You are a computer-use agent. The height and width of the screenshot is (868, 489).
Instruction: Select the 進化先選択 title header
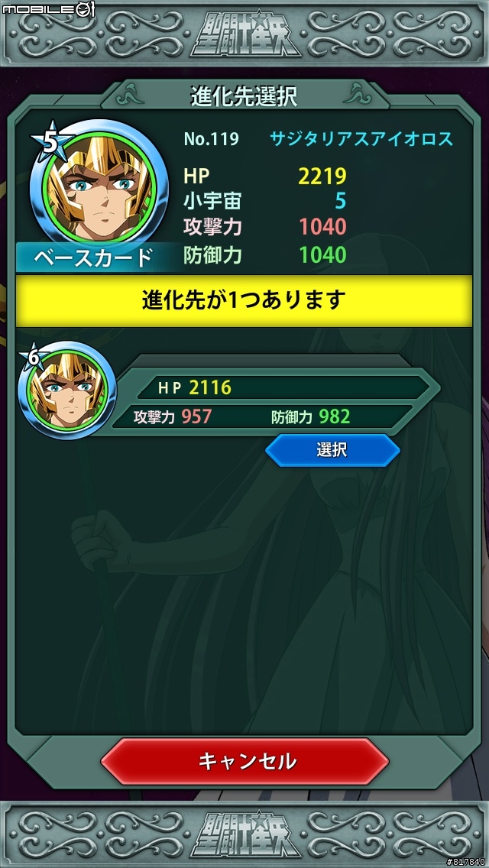click(244, 96)
